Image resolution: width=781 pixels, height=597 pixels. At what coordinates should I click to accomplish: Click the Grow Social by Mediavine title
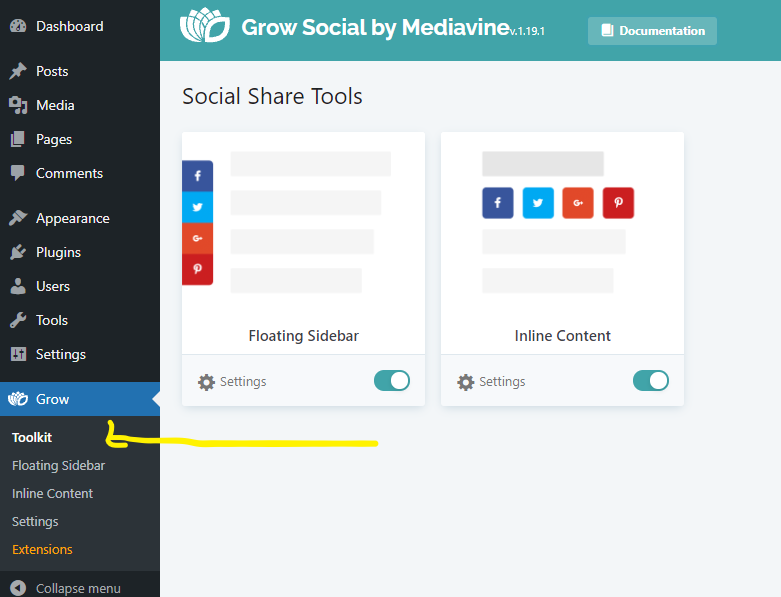(x=375, y=27)
